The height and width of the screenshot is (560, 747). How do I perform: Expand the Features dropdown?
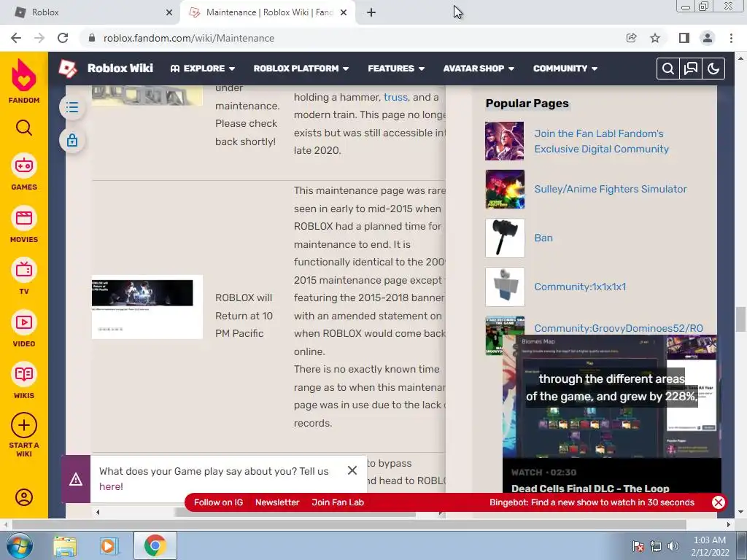click(396, 69)
